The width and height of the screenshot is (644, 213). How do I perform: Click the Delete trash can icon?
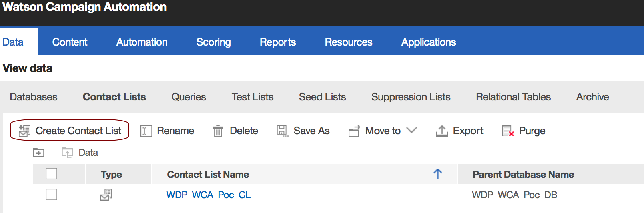point(218,131)
